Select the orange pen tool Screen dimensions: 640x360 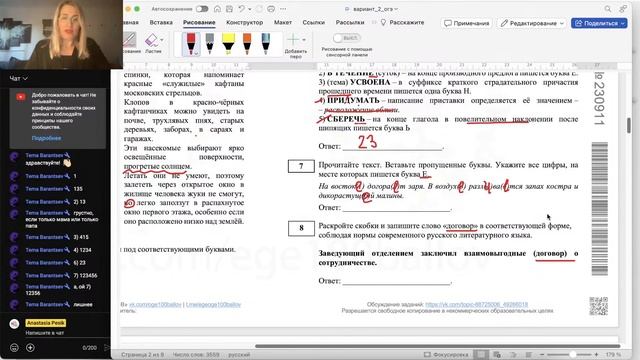click(x=247, y=43)
